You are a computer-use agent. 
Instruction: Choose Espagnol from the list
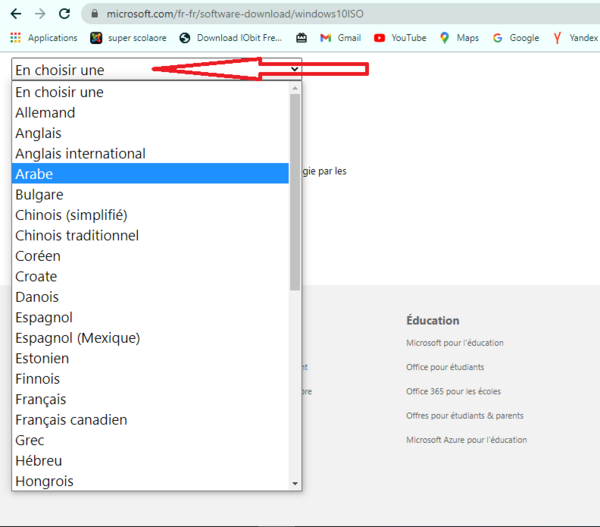[150, 317]
